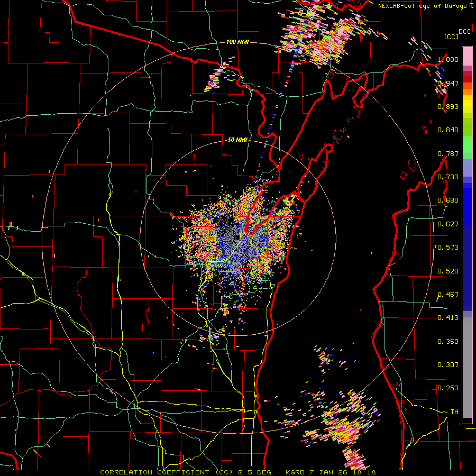The height and width of the screenshot is (476, 476).
Task: Select the 1.000 legend value
Action: pos(448,59)
